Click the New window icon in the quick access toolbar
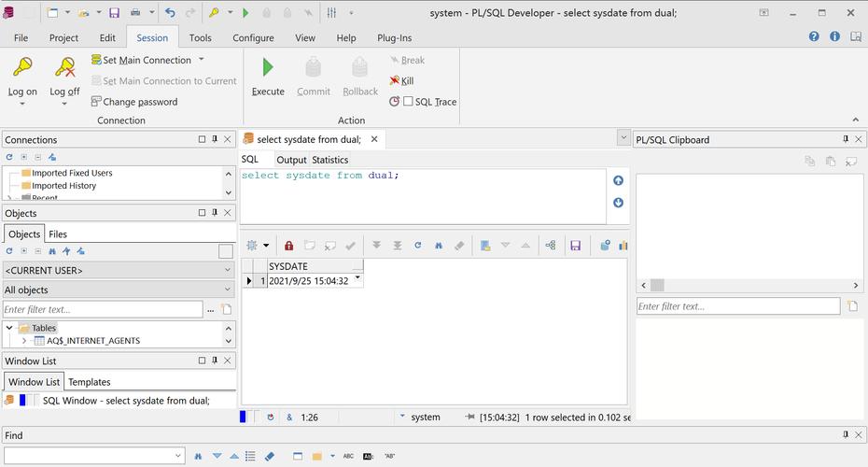This screenshot has height=467, width=868. pyautogui.click(x=52, y=13)
